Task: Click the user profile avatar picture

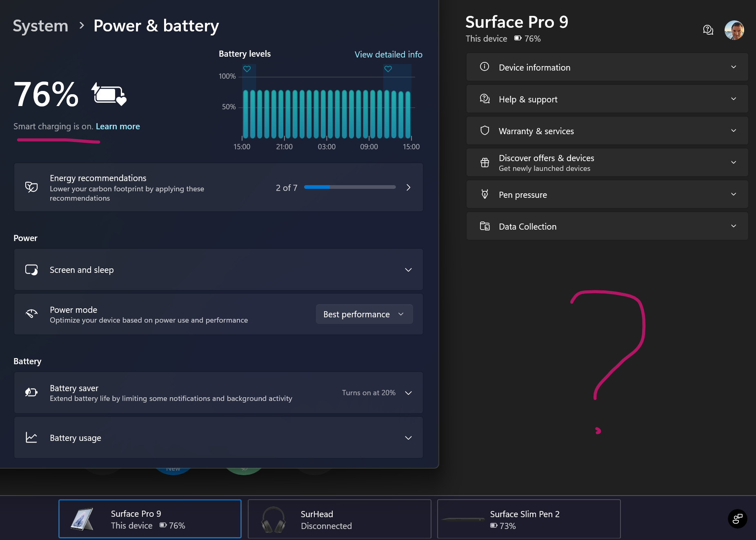Action: 734,30
